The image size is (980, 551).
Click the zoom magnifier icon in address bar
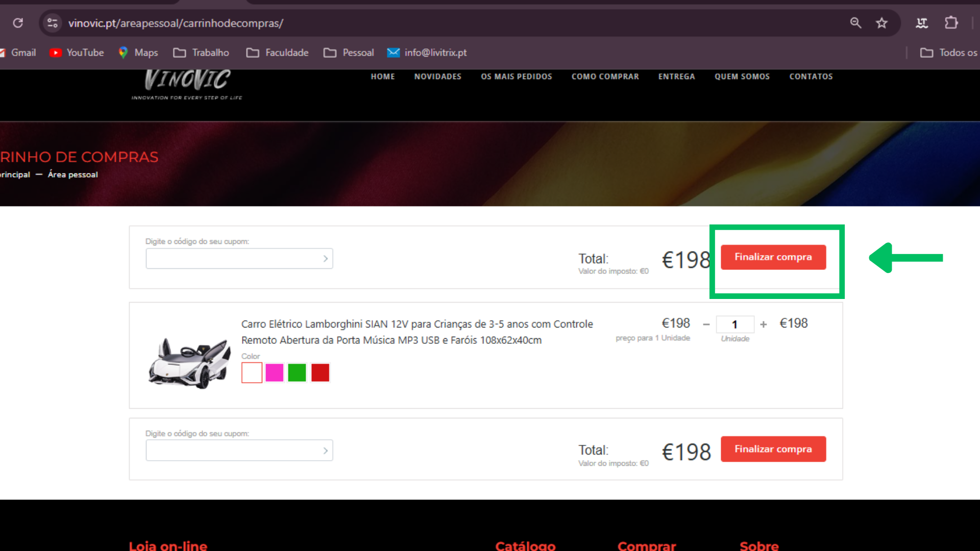(855, 23)
